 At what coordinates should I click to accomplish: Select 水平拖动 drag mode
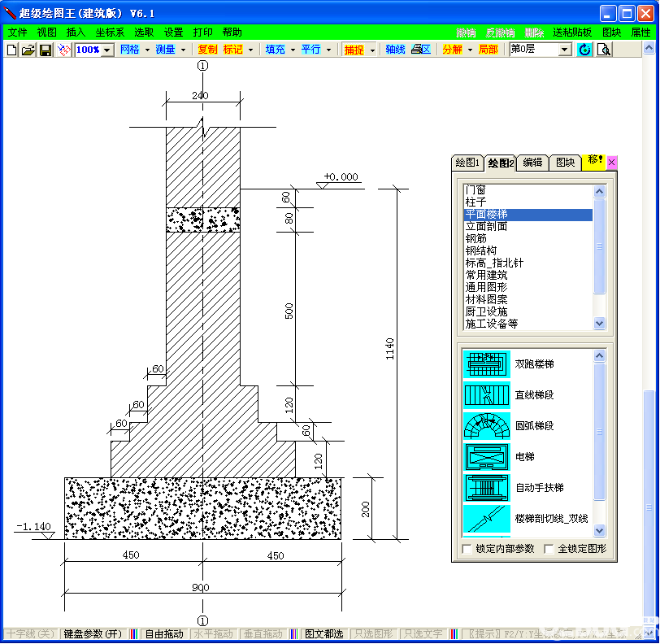tap(214, 634)
